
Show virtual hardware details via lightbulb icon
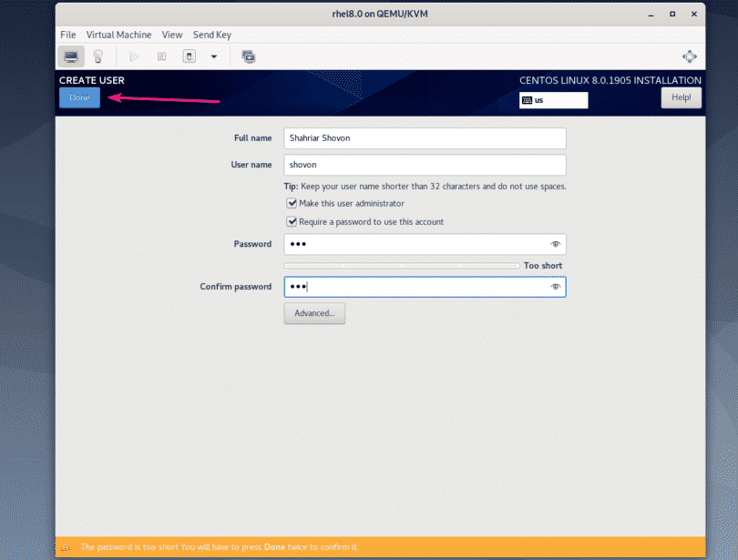[97, 56]
